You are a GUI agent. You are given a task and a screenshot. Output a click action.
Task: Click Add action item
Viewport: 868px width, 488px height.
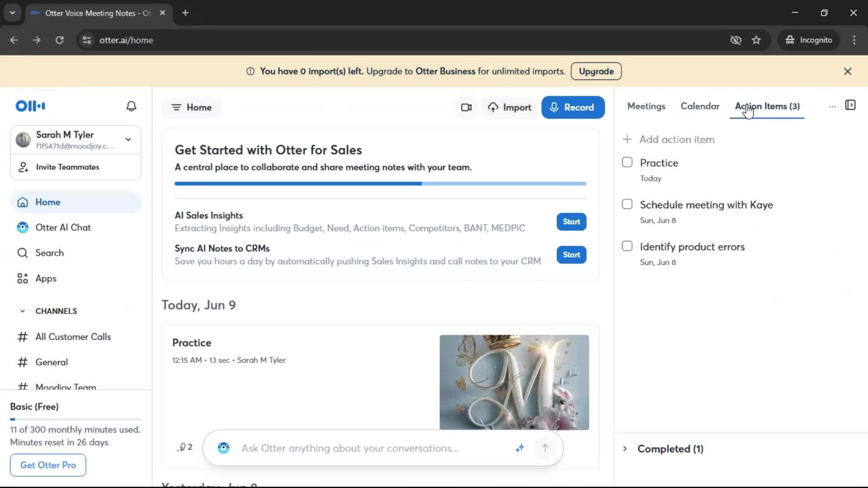point(677,139)
